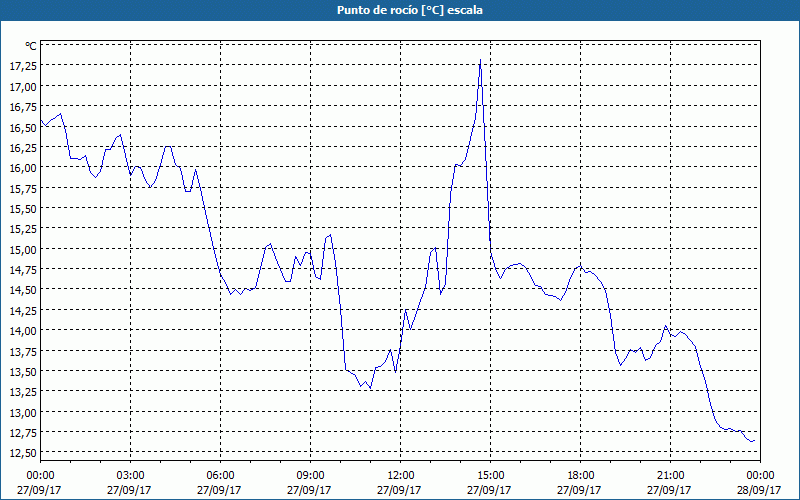Click the 03:00 time axis label
Image resolution: width=800 pixels, height=500 pixels.
click(x=131, y=476)
